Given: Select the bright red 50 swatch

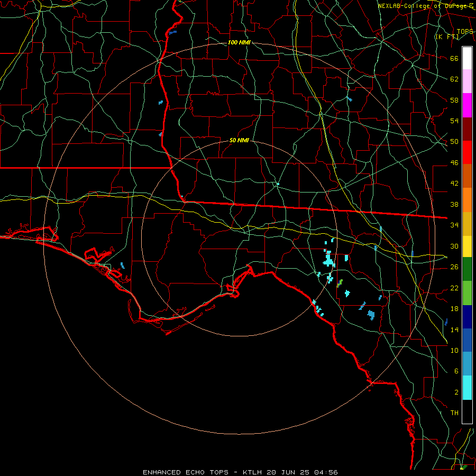Looking at the screenshot, I should pos(467,152).
